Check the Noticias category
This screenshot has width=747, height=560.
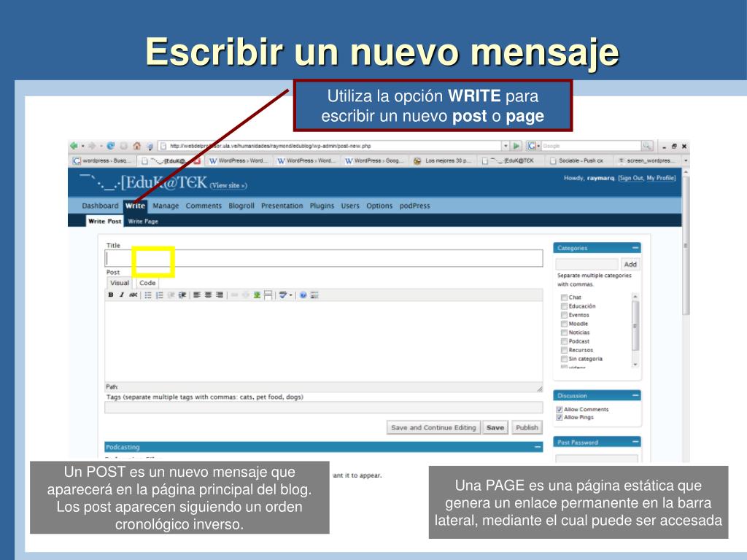pos(564,332)
